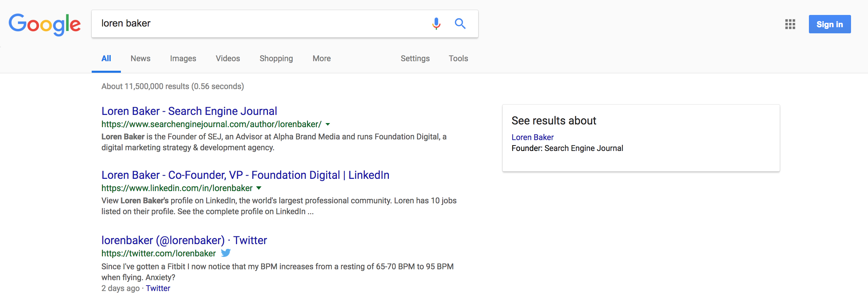Open lorenbaker Twitter result title
This screenshot has height=306, width=868.
(x=184, y=240)
